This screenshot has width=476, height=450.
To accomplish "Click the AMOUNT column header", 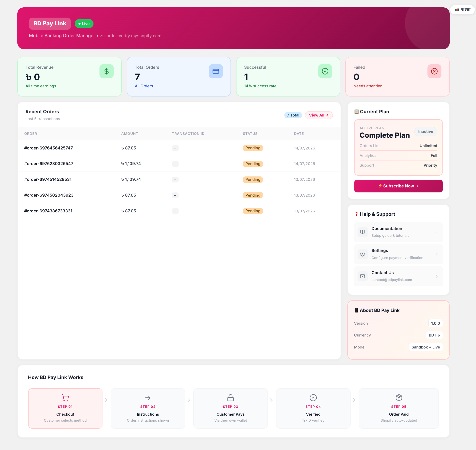I will click(x=130, y=134).
